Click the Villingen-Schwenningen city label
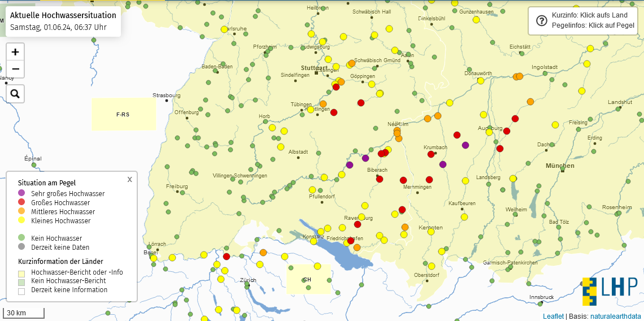Screen dimensions: 644x321 coord(240,176)
